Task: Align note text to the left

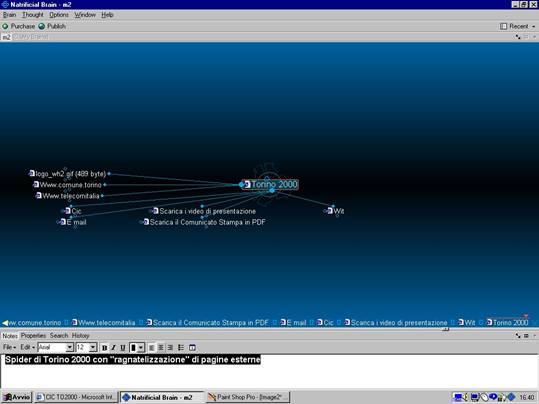Action: 152,348
